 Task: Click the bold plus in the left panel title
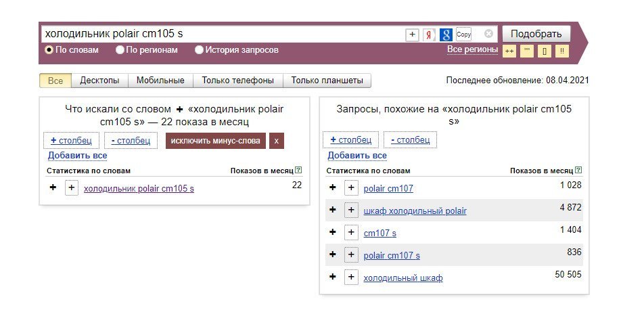179,110
